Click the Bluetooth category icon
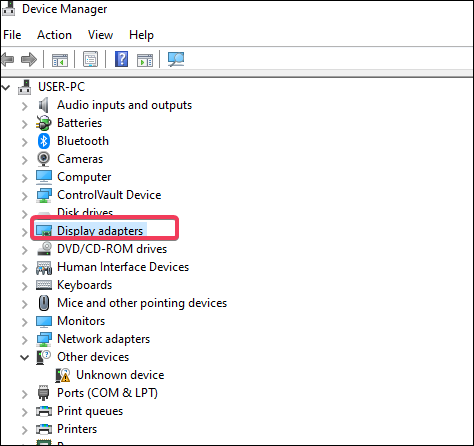This screenshot has width=474, height=446. click(x=44, y=141)
